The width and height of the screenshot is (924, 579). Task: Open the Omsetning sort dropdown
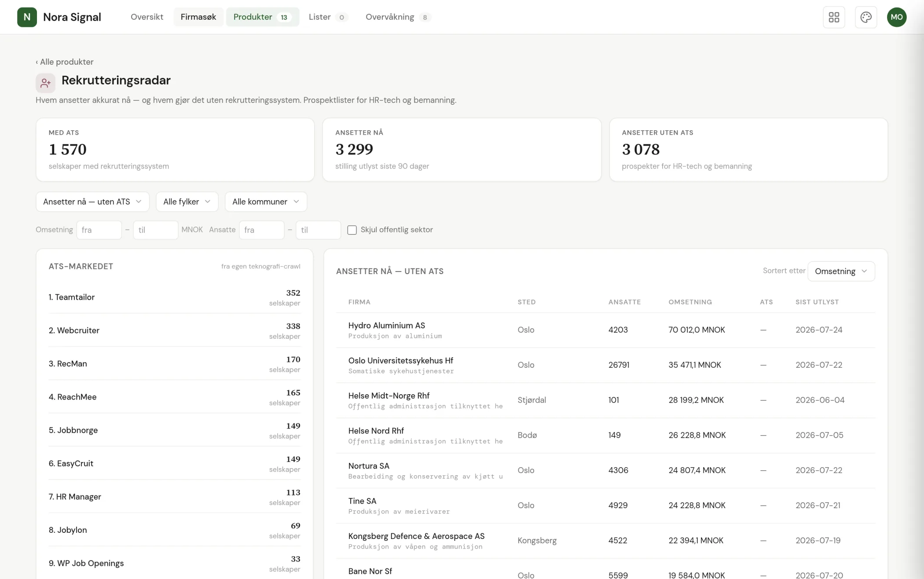[841, 271]
